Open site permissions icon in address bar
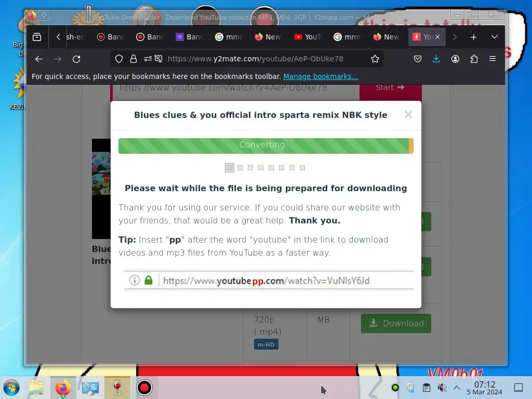The width and height of the screenshot is (532, 399). click(x=148, y=59)
